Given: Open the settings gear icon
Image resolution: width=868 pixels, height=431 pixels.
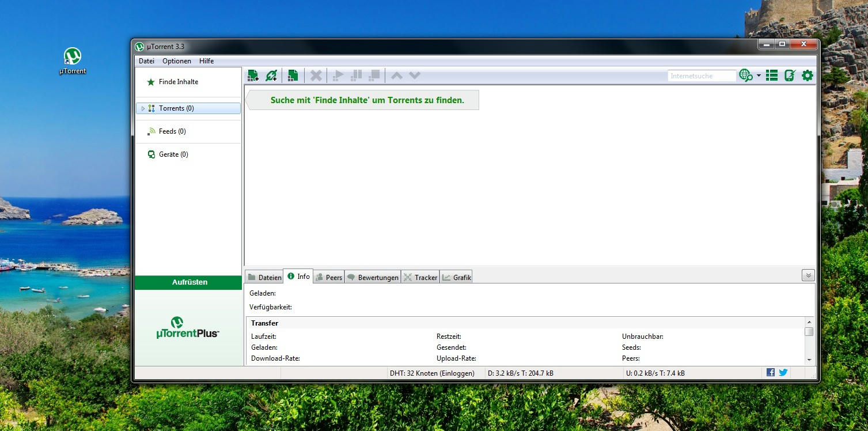Looking at the screenshot, I should coord(808,75).
